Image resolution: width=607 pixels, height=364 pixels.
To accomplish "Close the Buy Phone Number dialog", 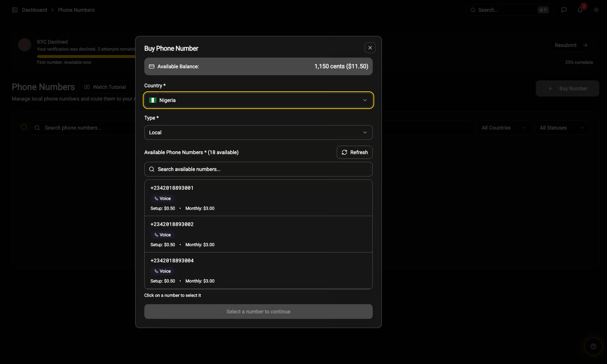I will pyautogui.click(x=370, y=48).
